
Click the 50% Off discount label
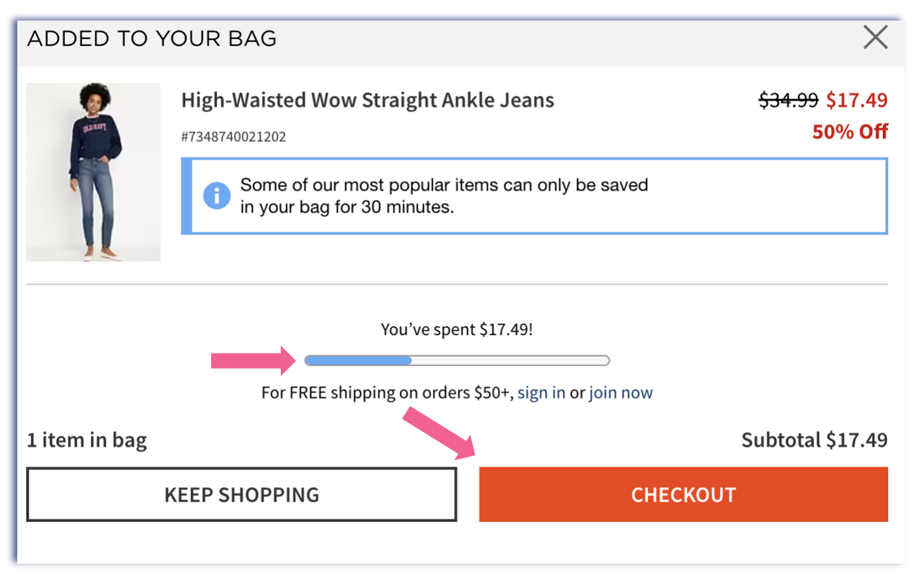coord(850,131)
